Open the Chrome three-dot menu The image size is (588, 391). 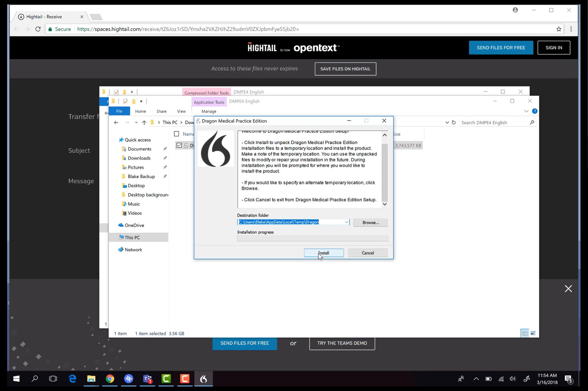click(x=571, y=29)
